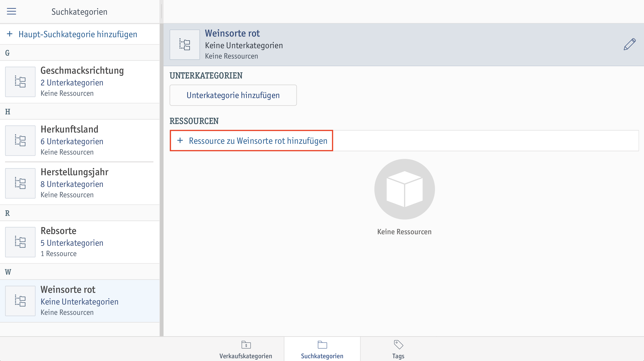Image resolution: width=644 pixels, height=361 pixels.
Task: Select the Geschmacksrichtung category title
Action: pyautogui.click(x=82, y=71)
